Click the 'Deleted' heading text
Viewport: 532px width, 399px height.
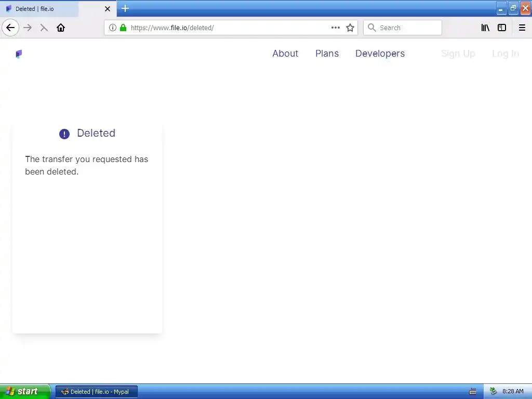(x=96, y=133)
